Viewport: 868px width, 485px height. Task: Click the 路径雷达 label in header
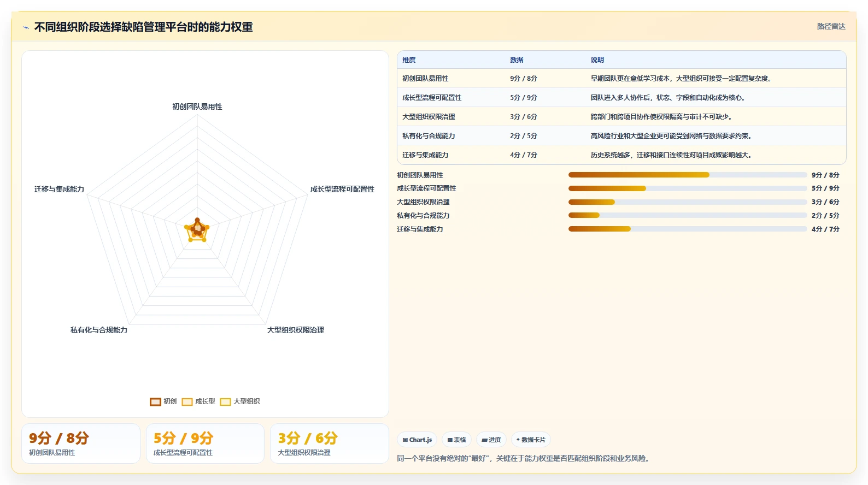[x=831, y=26]
